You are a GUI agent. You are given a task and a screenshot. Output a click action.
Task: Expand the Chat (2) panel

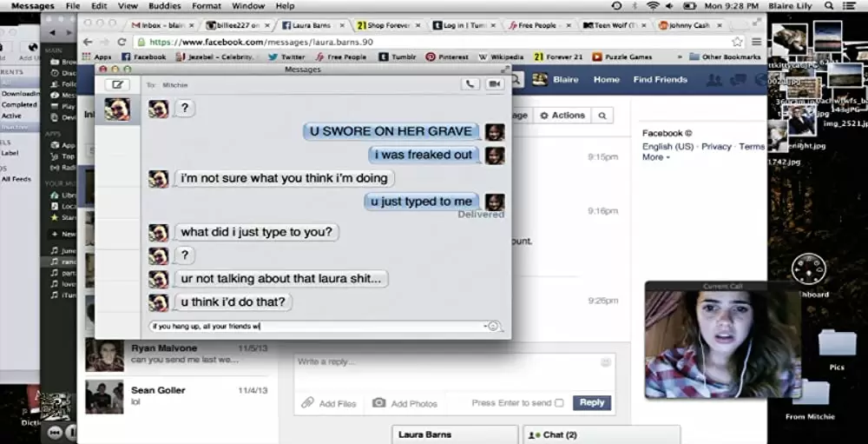click(x=601, y=434)
